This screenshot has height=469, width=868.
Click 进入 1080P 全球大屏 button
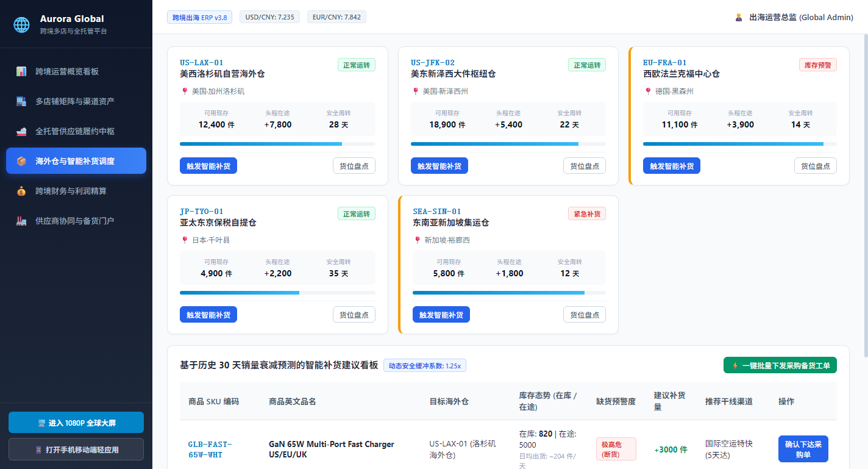coord(76,423)
